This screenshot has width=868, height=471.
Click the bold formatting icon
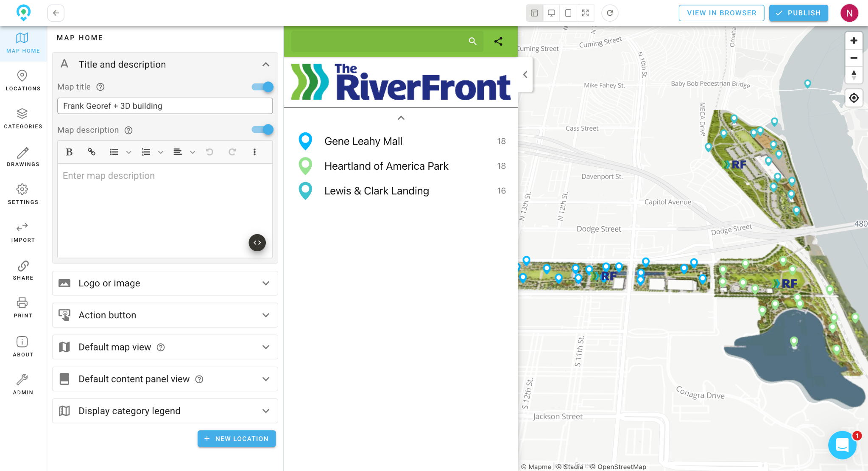coord(69,152)
